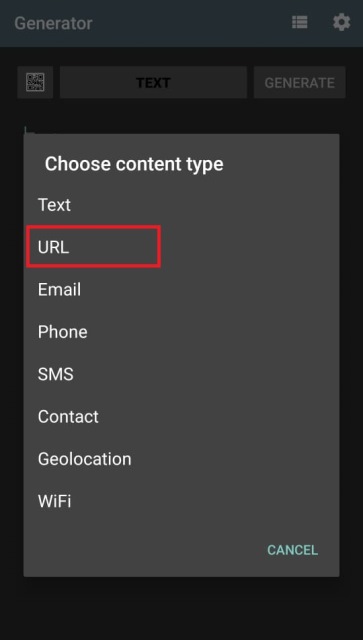Cancel the content type dialog
The width and height of the screenshot is (363, 640).
pos(292,550)
